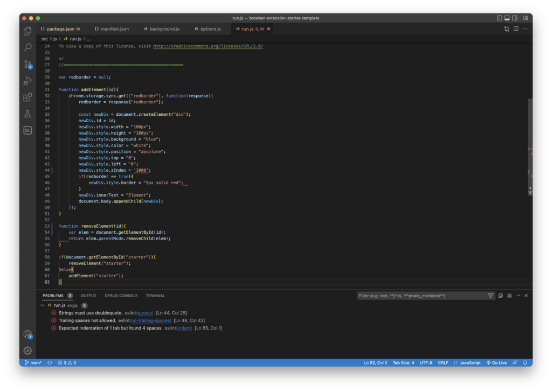The width and height of the screenshot is (552, 392).
Task: Open the Explorer view in the activity bar
Action: [27, 31]
